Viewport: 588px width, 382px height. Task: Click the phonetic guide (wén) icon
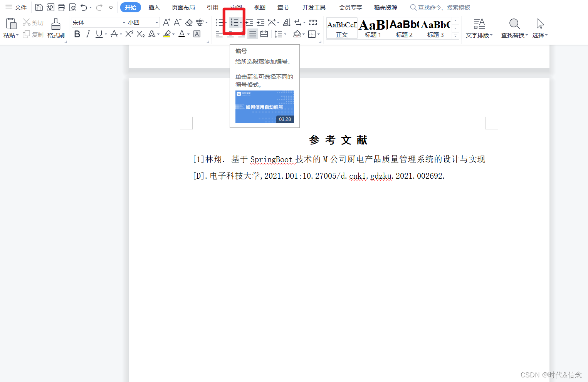point(200,22)
